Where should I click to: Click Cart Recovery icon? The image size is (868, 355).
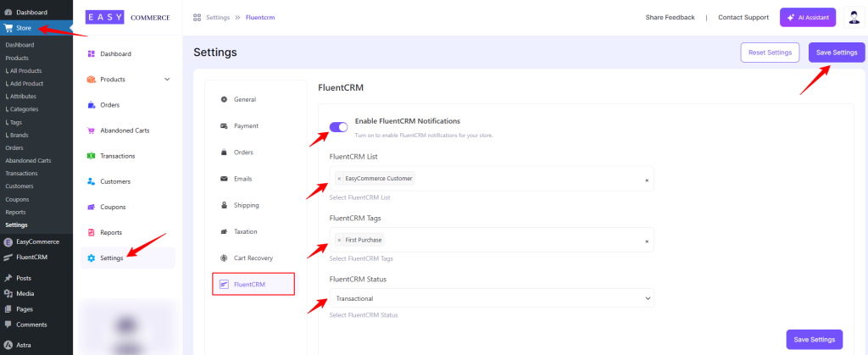tap(224, 258)
